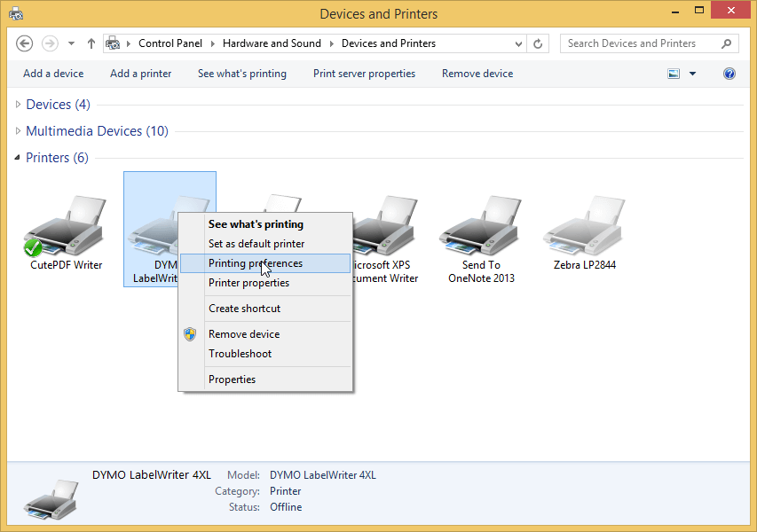Open Properties at bottom of context menu
This screenshot has height=532, width=757.
pyautogui.click(x=265, y=379)
